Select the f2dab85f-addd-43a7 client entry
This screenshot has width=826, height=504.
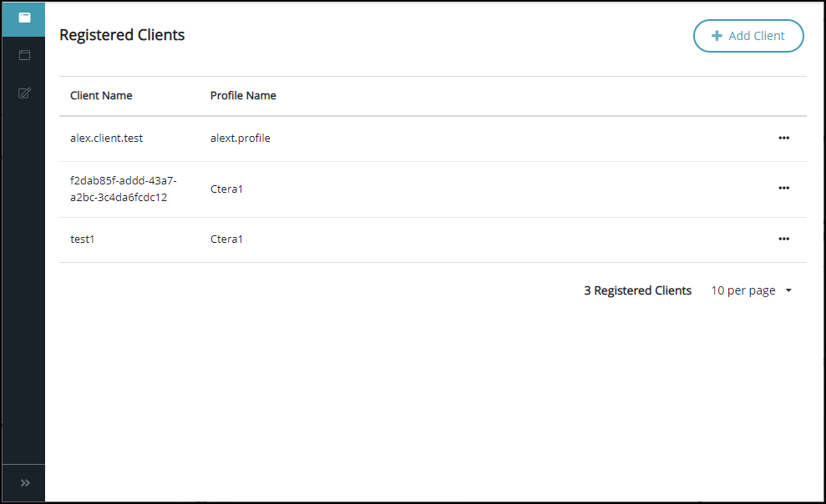[x=124, y=189]
